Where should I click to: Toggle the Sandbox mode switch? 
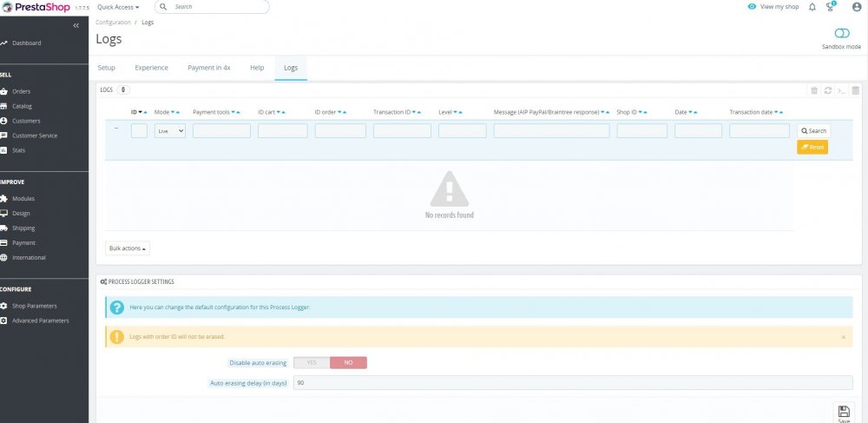(841, 33)
